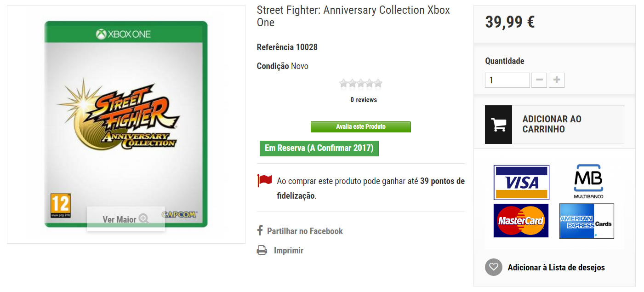Click the Avalia este Produto button
644x292 pixels.
360,126
